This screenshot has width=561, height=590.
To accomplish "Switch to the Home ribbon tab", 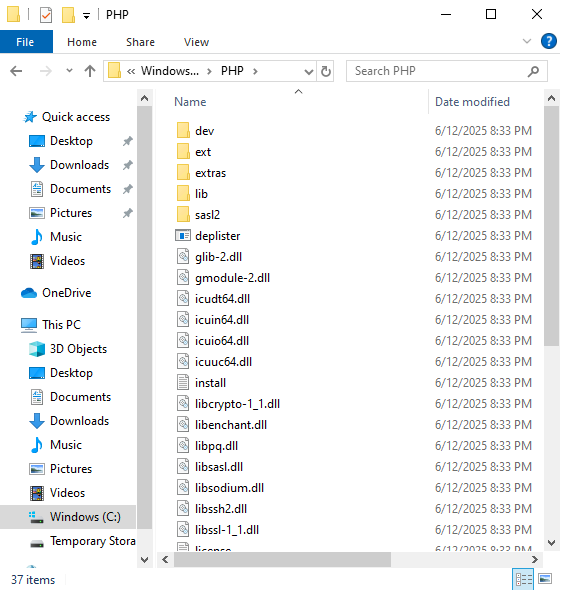I will 82,42.
